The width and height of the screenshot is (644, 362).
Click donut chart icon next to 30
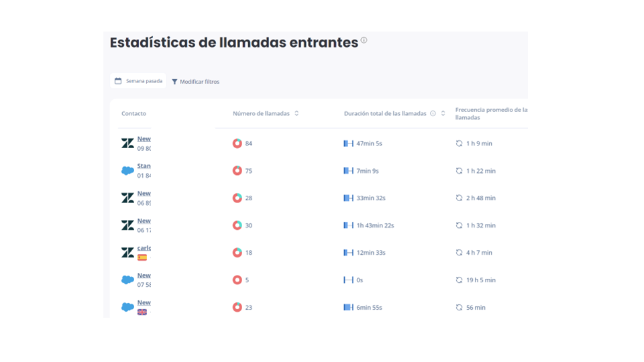(237, 225)
